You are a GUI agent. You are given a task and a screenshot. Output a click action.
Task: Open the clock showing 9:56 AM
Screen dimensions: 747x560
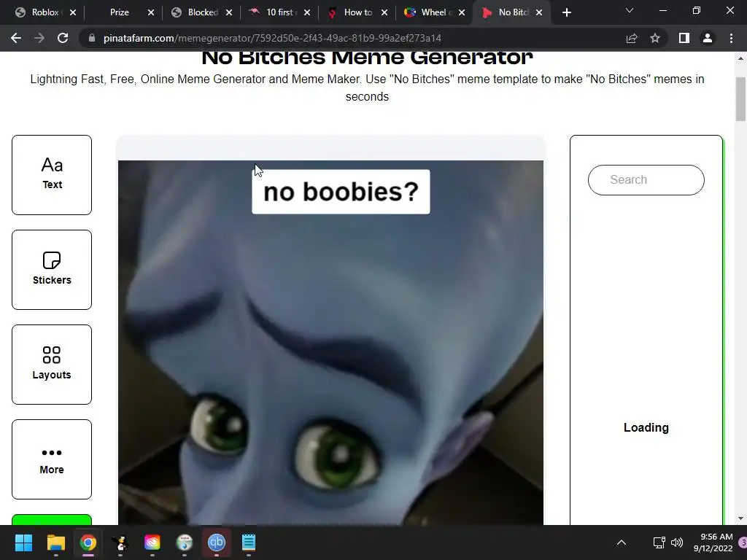coord(713,542)
